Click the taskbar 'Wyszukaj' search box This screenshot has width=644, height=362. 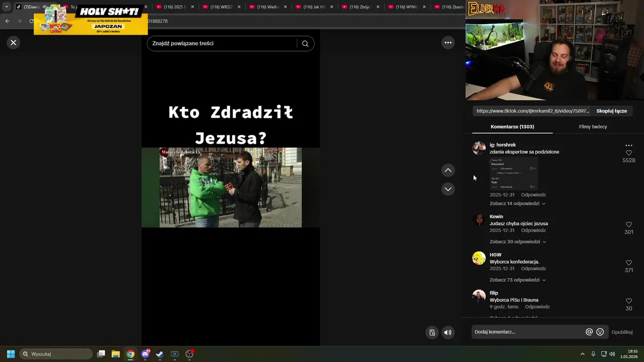coord(56,354)
